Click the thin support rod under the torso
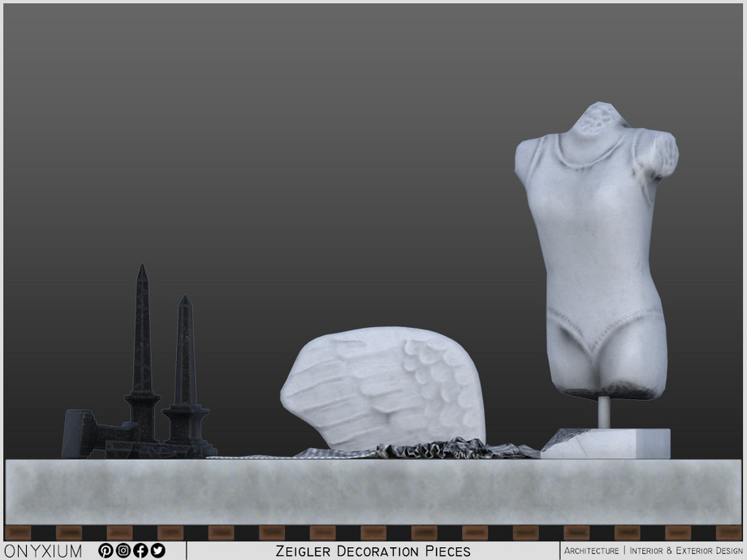Screen dimensions: 747x560 603,412
